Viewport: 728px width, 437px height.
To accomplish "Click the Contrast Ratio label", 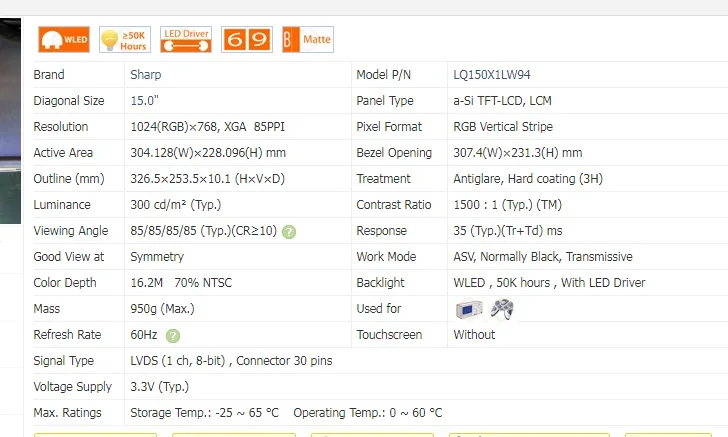I will pyautogui.click(x=394, y=205).
